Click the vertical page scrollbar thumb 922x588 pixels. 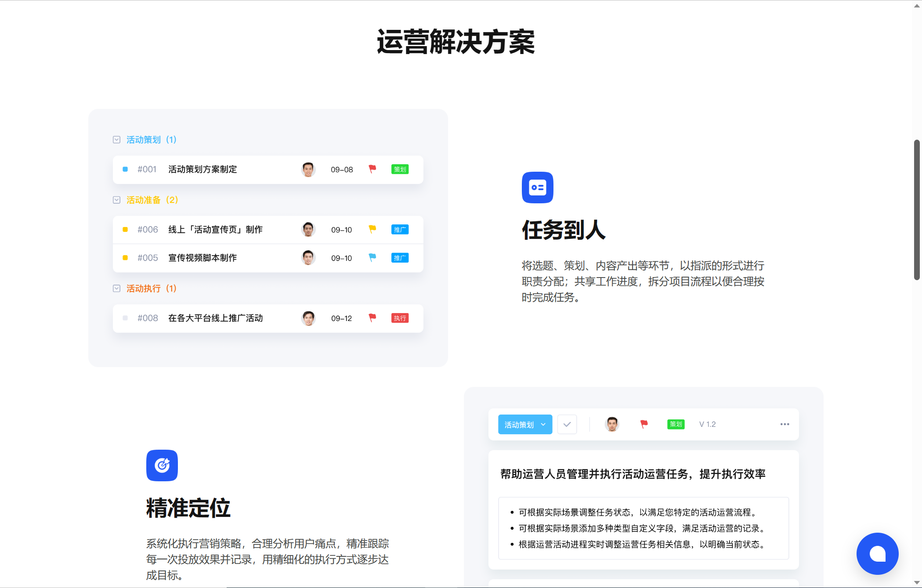pyautogui.click(x=917, y=209)
